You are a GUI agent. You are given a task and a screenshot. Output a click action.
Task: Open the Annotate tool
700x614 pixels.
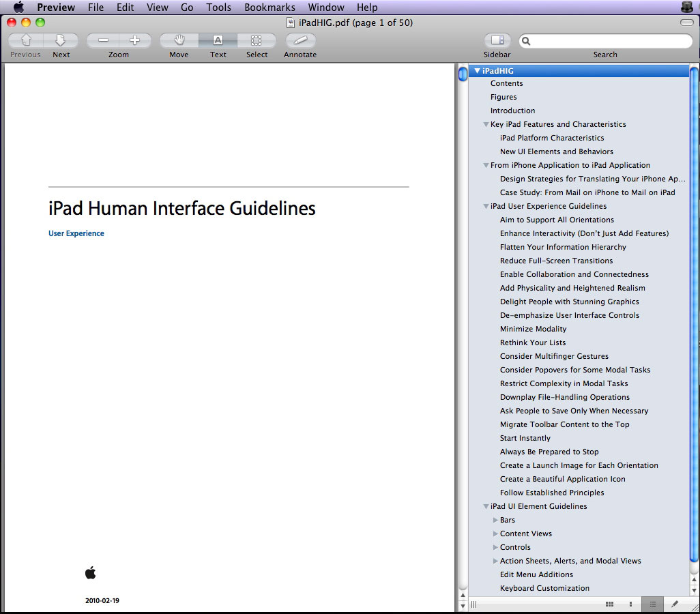300,41
